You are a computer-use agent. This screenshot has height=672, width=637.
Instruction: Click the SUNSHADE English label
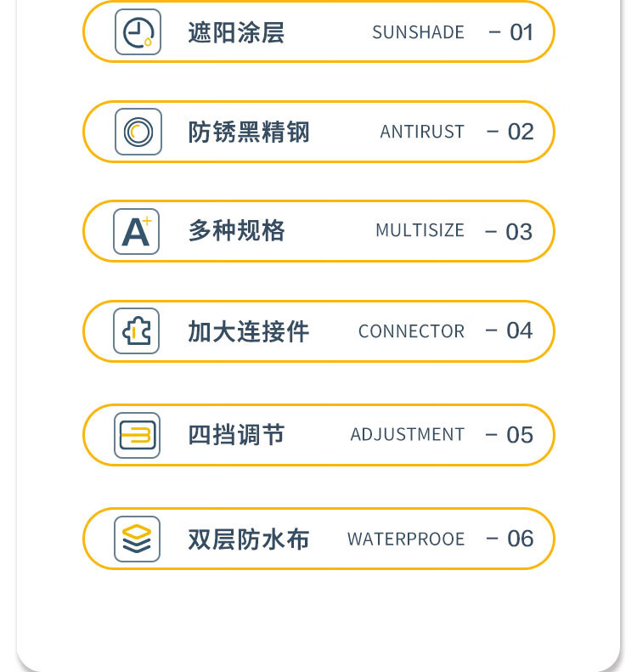point(418,32)
